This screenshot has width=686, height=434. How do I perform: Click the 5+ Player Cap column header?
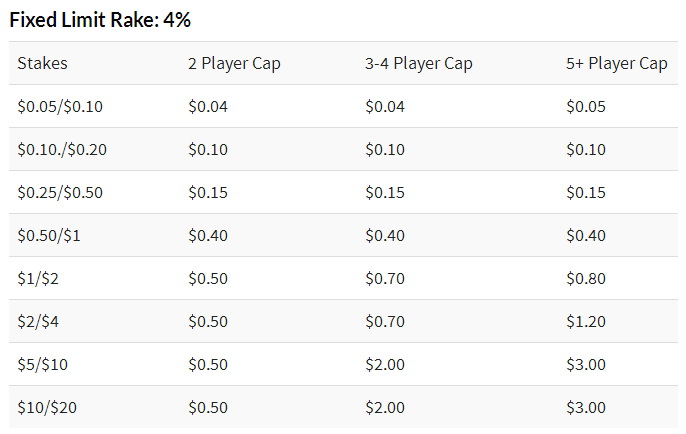616,63
